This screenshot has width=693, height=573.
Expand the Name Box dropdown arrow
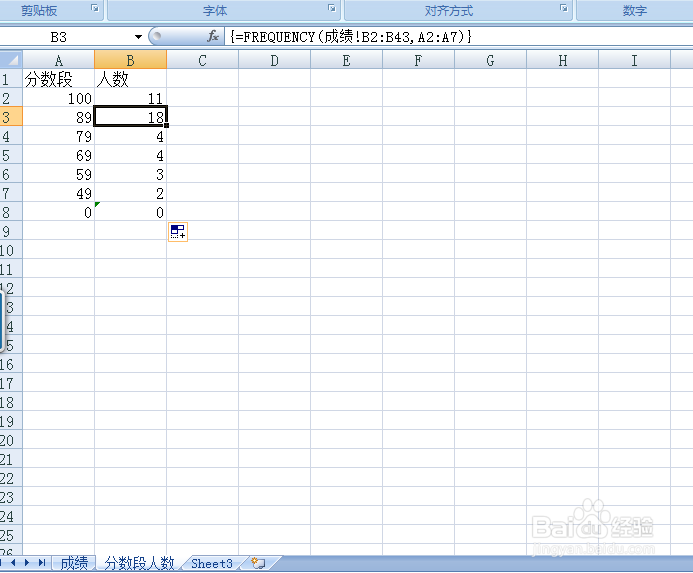pos(138,37)
